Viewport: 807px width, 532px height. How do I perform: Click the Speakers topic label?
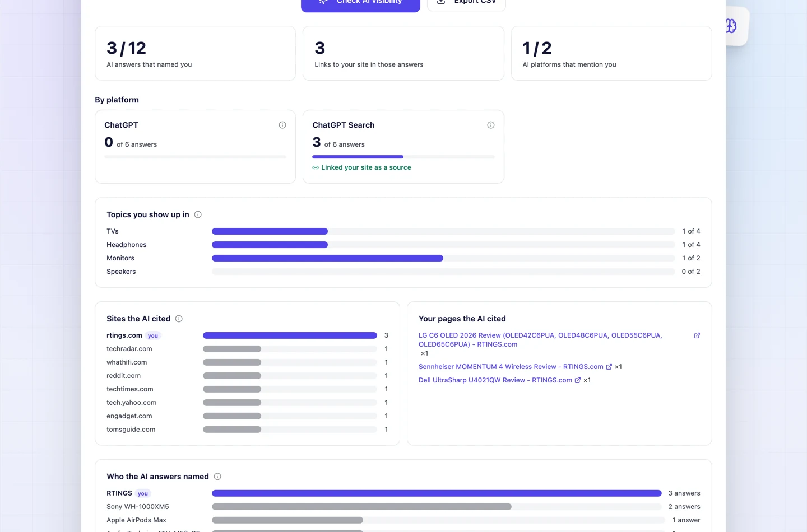pyautogui.click(x=121, y=272)
